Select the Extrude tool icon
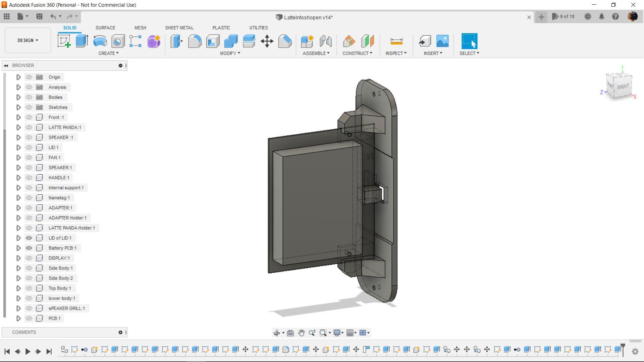 pyautogui.click(x=82, y=41)
